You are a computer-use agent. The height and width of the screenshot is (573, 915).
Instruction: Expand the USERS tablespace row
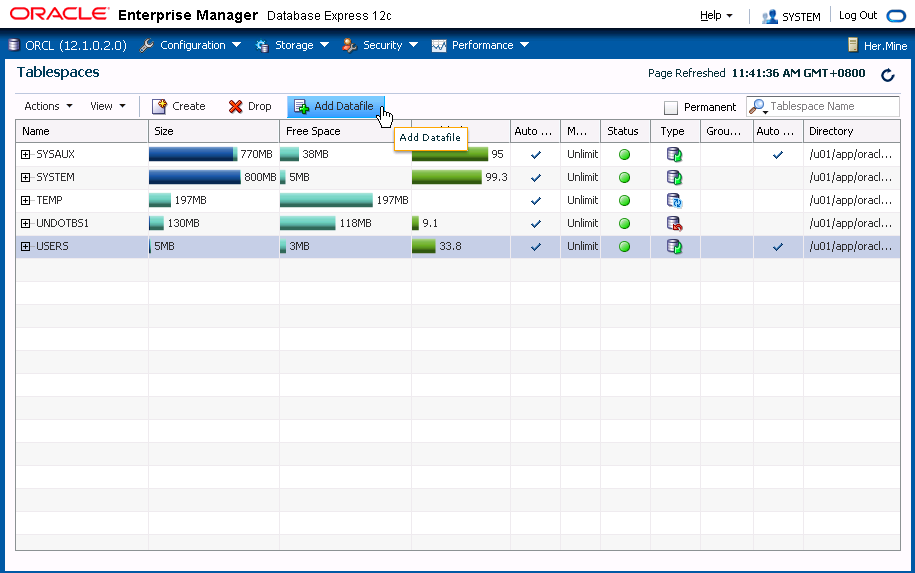25,246
